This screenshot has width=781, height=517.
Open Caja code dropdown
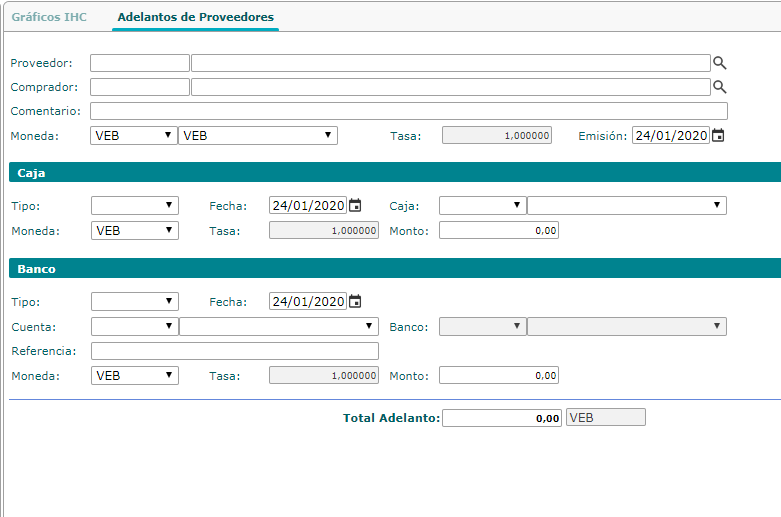[483, 205]
